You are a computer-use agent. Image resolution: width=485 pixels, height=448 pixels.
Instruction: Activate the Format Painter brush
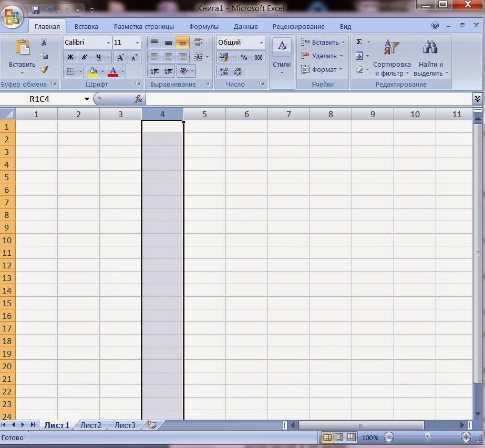pos(44,69)
